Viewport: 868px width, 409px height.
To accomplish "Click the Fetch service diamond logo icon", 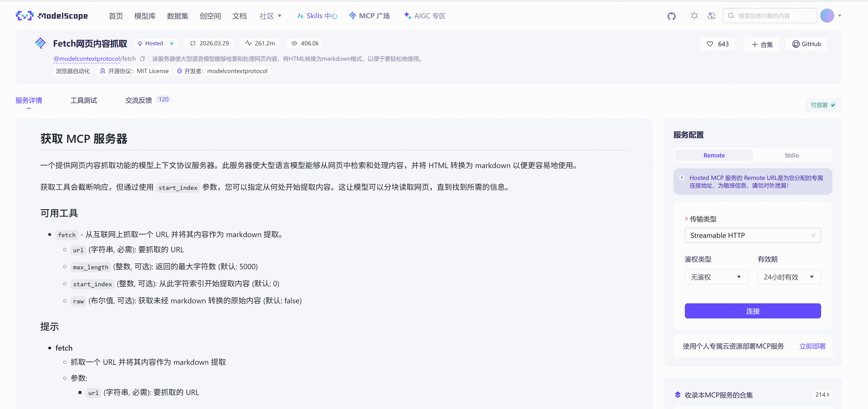I will [x=40, y=43].
